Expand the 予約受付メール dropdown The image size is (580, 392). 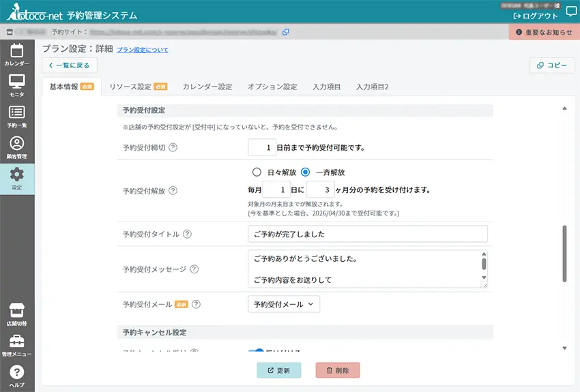(x=283, y=305)
